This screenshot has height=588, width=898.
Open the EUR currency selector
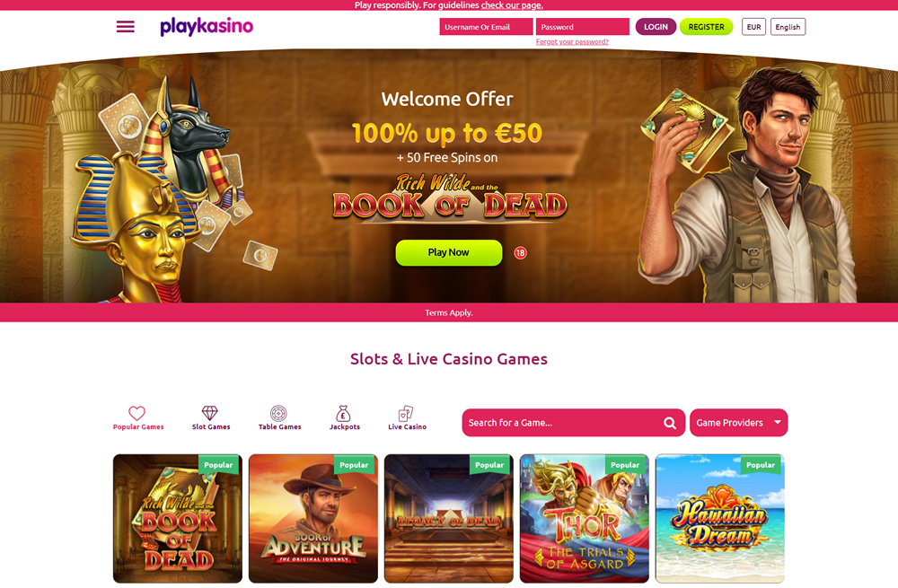click(753, 27)
